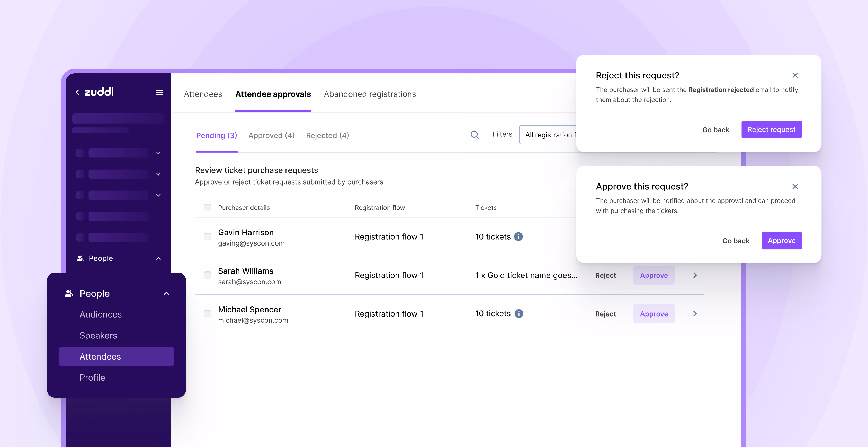This screenshot has width=868, height=447.
Task: Expand the third blurred sidebar section chevron
Action: (158, 195)
